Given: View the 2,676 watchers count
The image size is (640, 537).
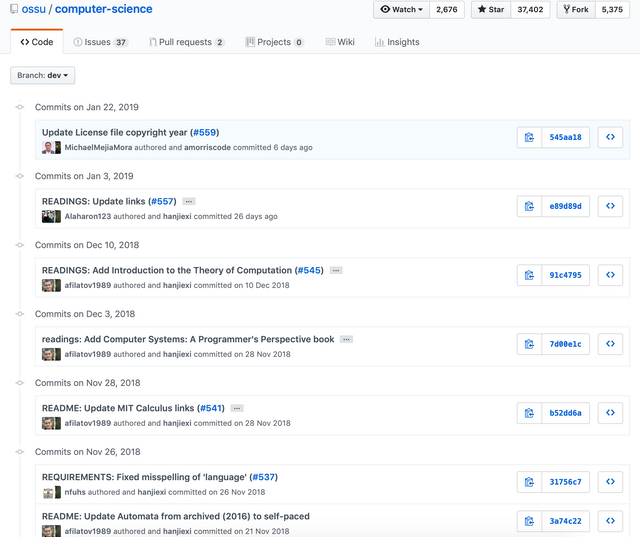Looking at the screenshot, I should tap(447, 9).
